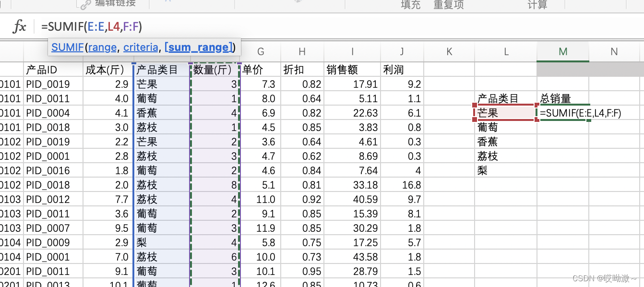Select the 数量(斤) header cell
Screen dimensions: 644x287
pyautogui.click(x=215, y=70)
